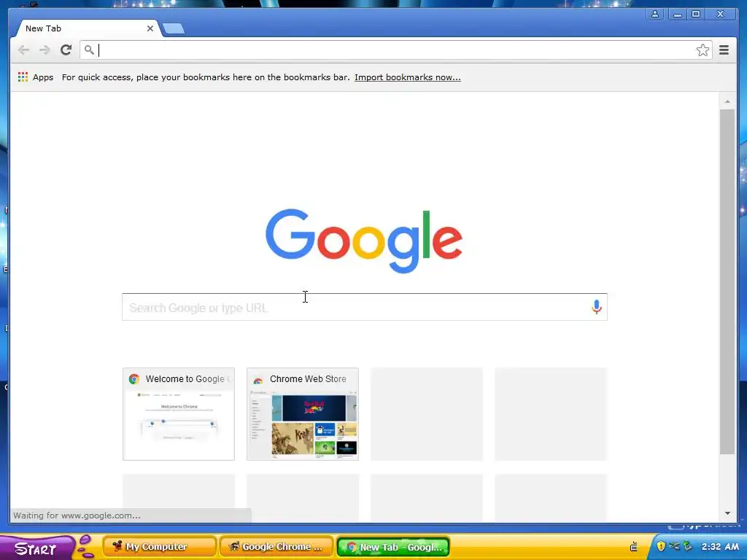Viewport: 747px width, 560px height.
Task: Click the scrollbar up arrow
Action: click(x=727, y=101)
